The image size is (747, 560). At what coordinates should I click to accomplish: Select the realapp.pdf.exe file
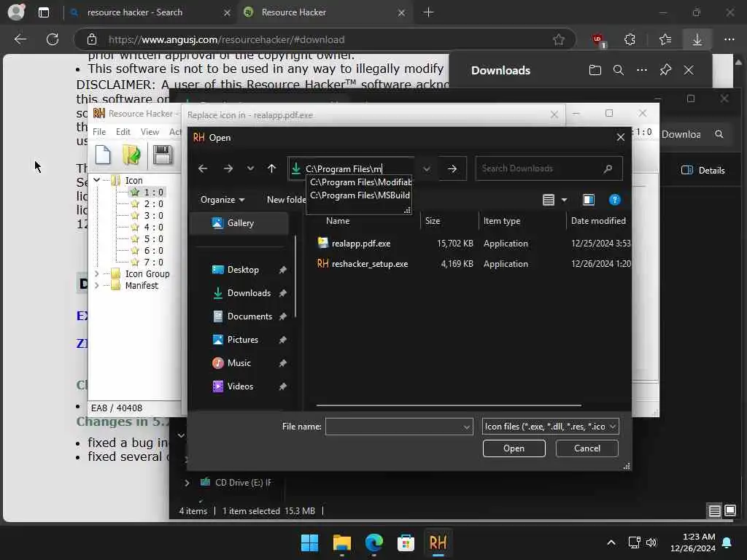coord(360,244)
